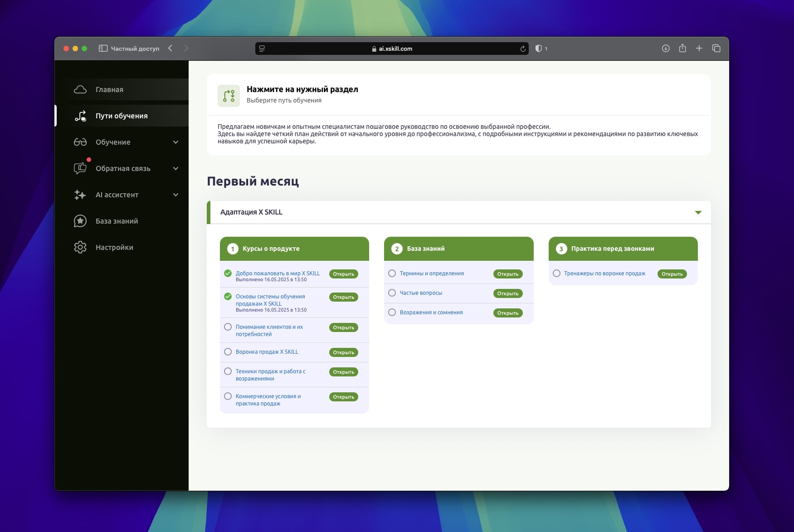794x532 pixels.
Task: Toggle the Safari sidebar icon
Action: pyautogui.click(x=103, y=49)
